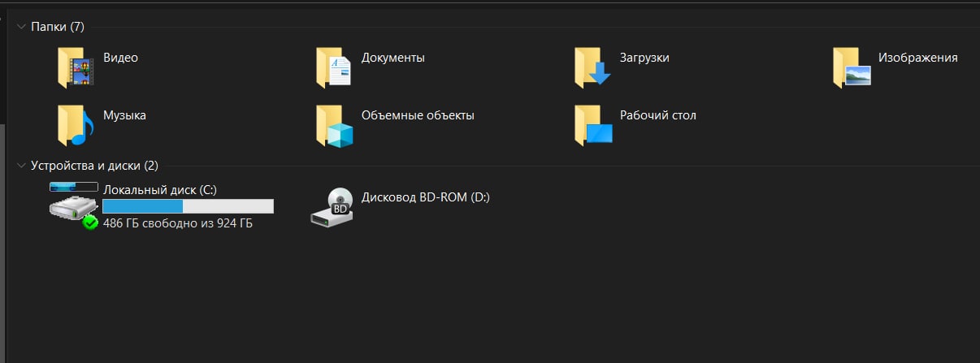Screen dimensions: 980x363
Task: Click the 486 ГБ свободно из 924 ГБ text
Action: tap(178, 223)
